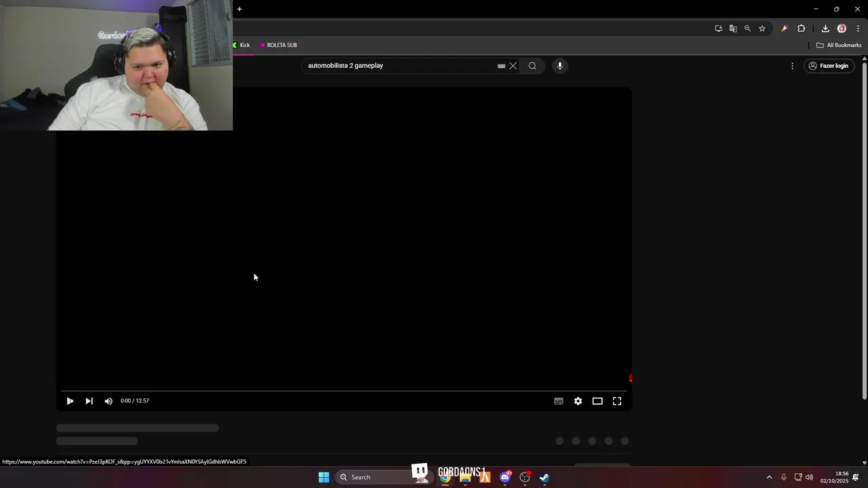Click the 0:00 / 12:57 time display
The height and width of the screenshot is (488, 868).
[135, 401]
